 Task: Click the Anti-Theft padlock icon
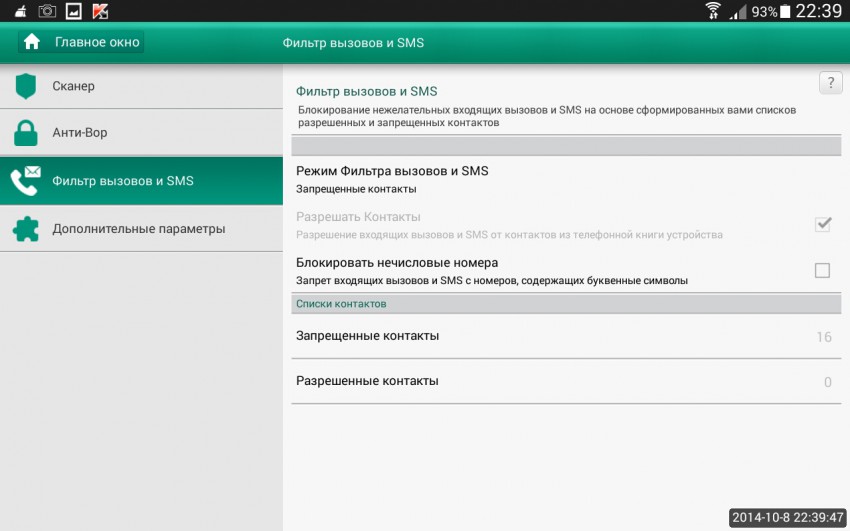pos(25,133)
